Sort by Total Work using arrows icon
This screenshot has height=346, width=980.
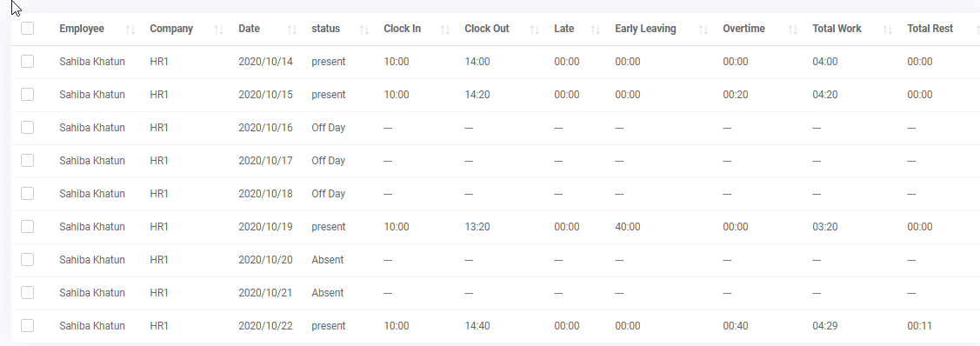[888, 30]
